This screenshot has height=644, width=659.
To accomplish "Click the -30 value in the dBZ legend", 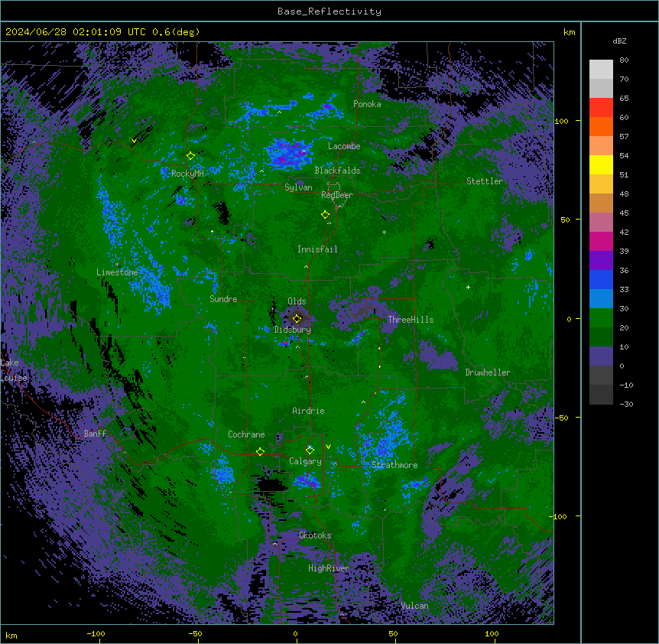I will [x=626, y=404].
